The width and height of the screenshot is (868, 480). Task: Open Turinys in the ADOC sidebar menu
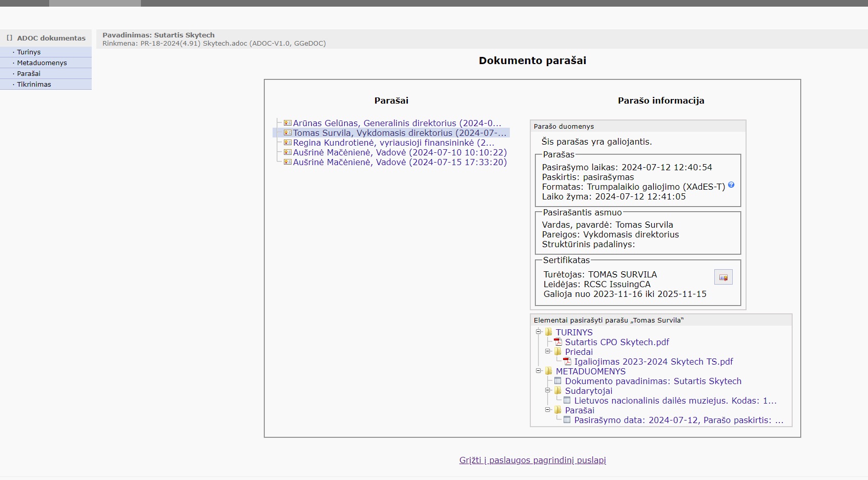[29, 52]
